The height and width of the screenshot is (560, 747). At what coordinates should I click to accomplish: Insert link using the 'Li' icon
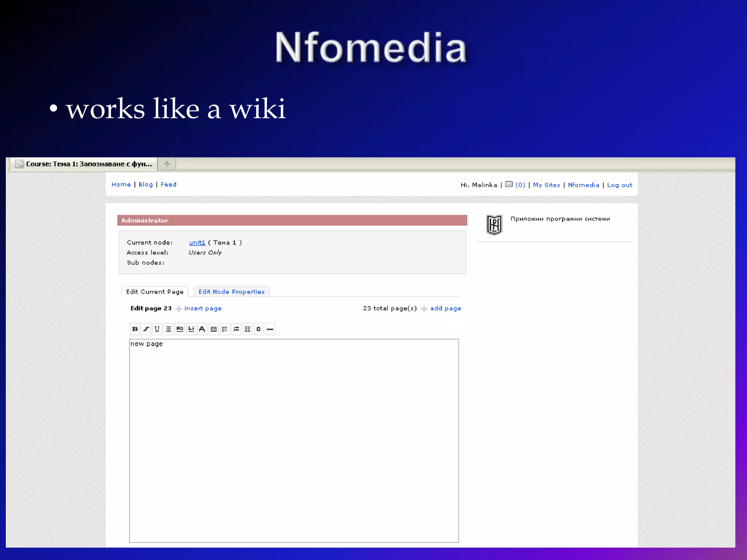click(x=191, y=329)
